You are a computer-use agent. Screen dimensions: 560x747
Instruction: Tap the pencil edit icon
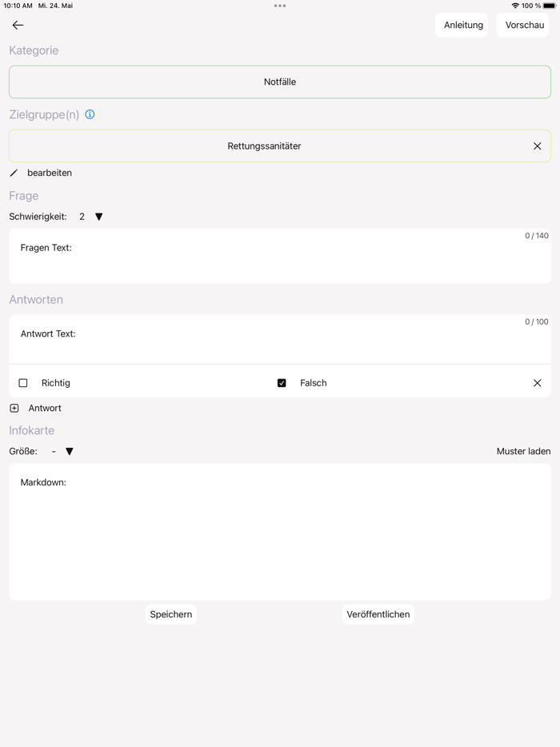pos(14,173)
